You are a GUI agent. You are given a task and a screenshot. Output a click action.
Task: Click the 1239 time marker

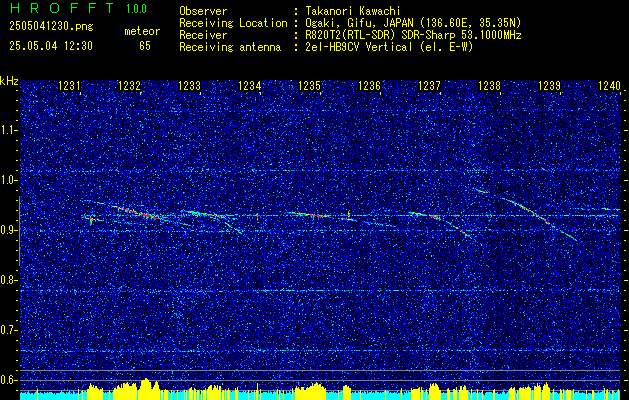click(x=549, y=86)
